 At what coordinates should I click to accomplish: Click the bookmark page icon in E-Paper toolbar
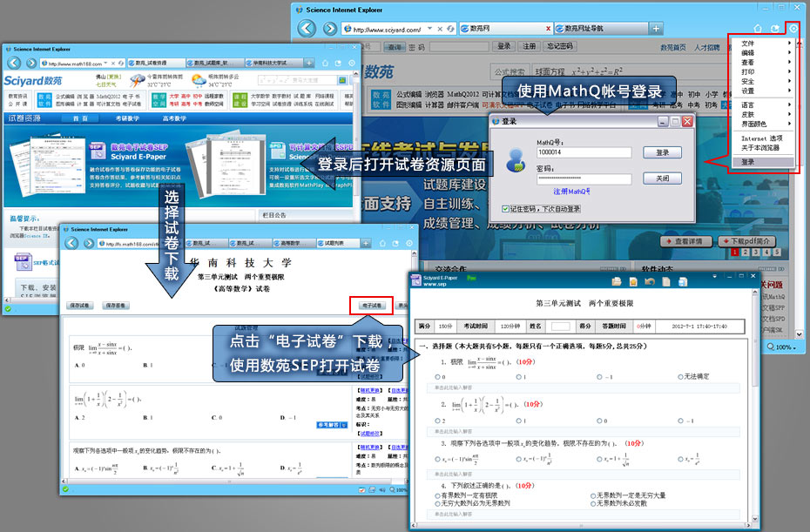point(633,281)
